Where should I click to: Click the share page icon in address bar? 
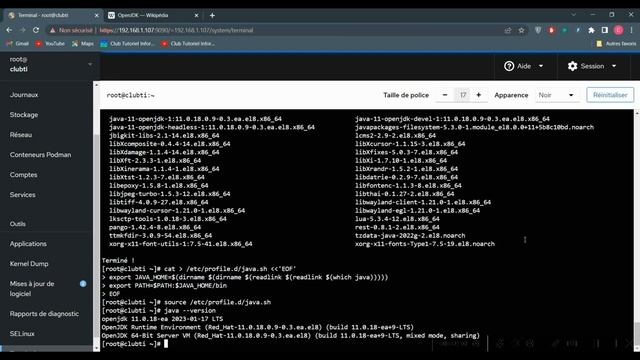tap(508, 30)
